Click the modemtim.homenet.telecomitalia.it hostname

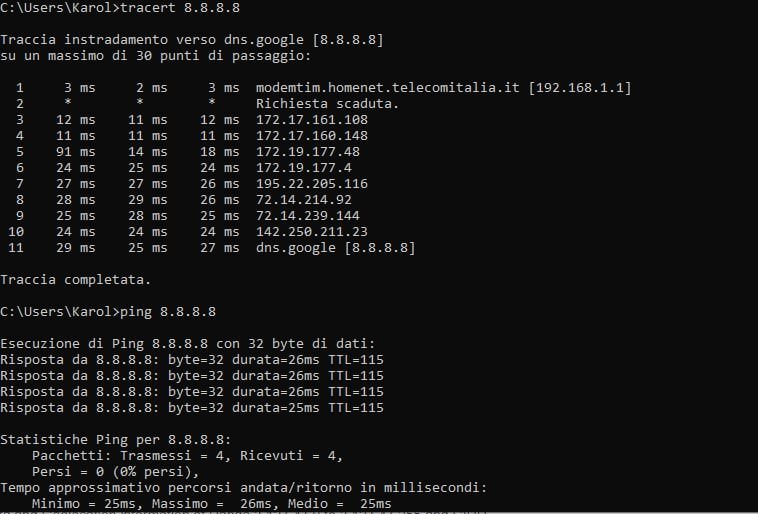point(383,88)
